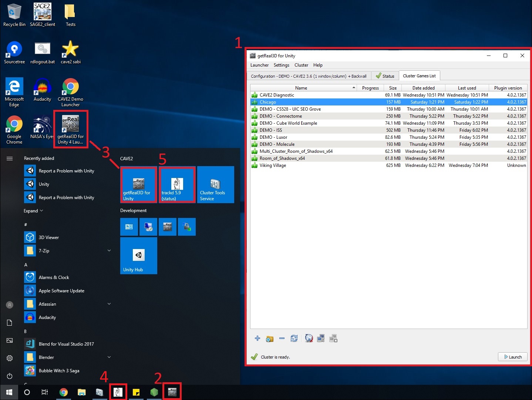Open Help menu

318,65
